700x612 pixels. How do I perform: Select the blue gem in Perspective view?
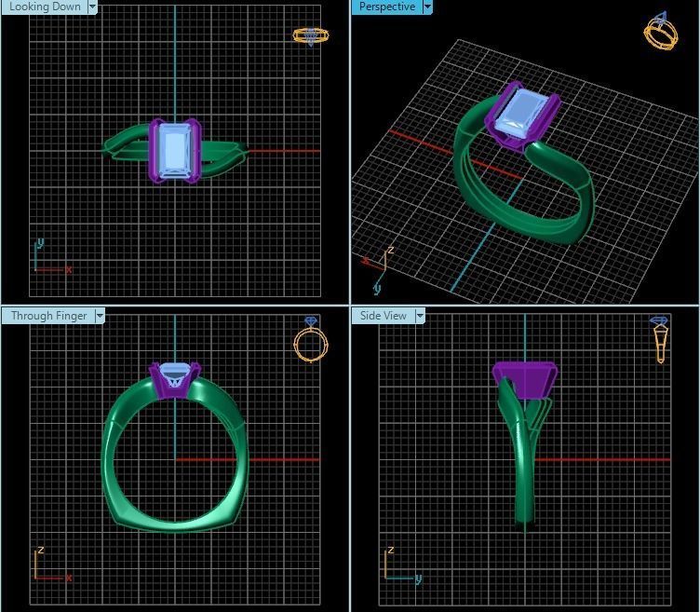pyautogui.click(x=521, y=114)
